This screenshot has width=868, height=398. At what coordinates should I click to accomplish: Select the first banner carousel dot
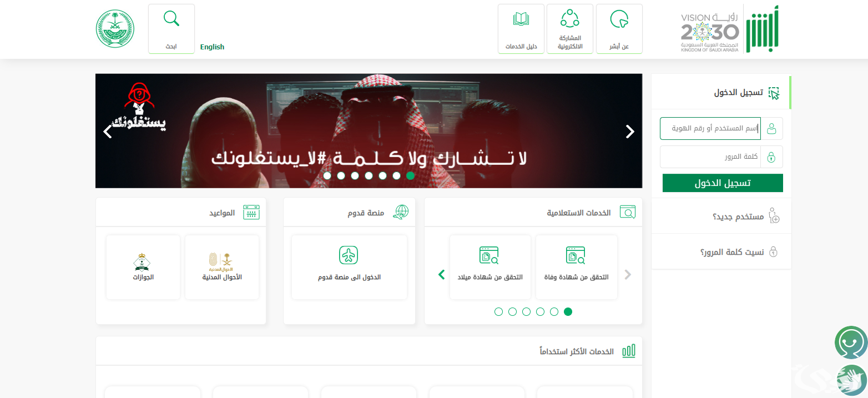click(x=327, y=175)
